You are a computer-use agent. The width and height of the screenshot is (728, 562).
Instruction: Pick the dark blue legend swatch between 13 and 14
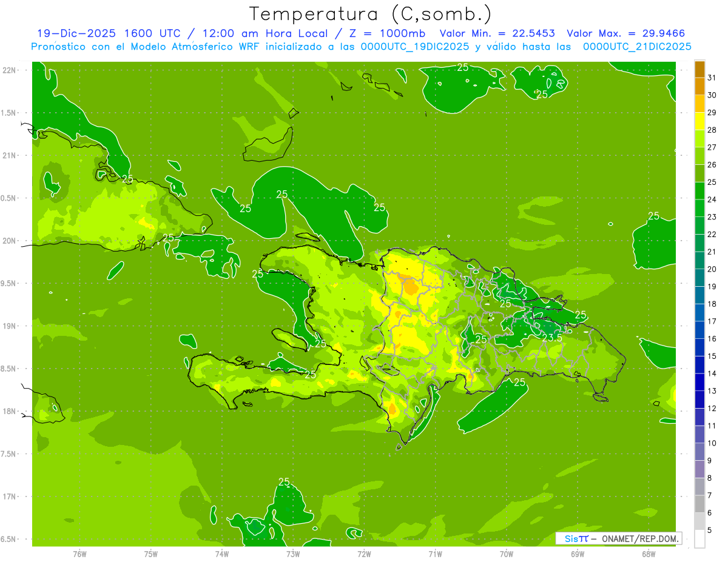point(699,383)
